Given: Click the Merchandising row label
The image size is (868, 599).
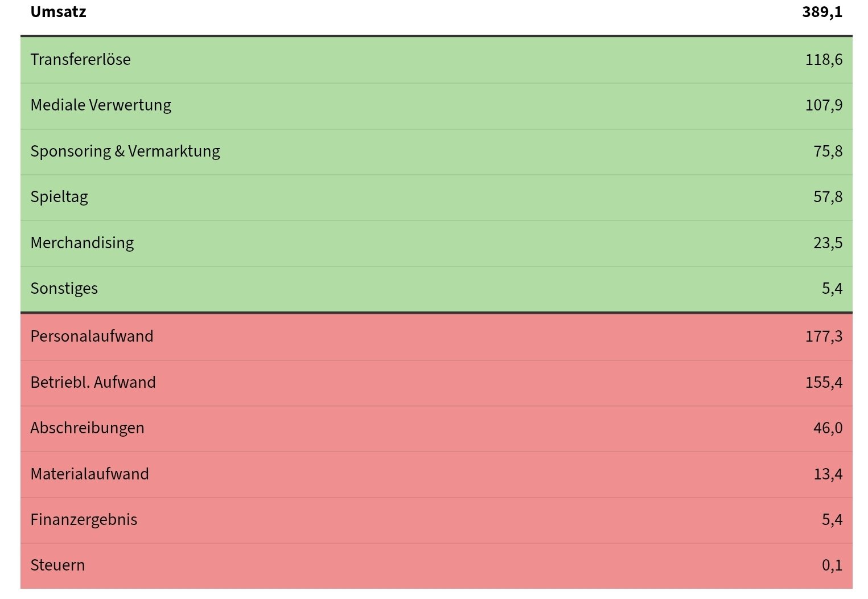Looking at the screenshot, I should click(x=82, y=243).
